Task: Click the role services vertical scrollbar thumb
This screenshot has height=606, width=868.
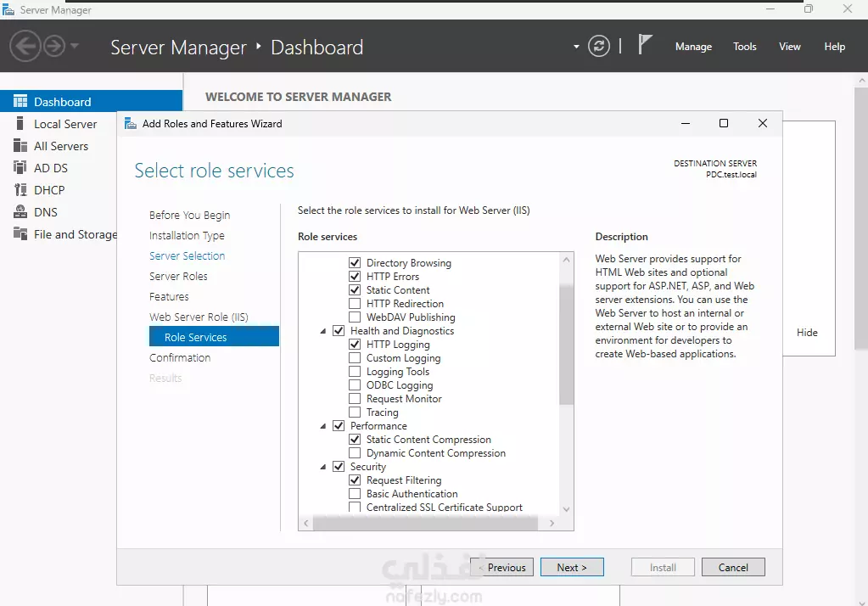Action: (566, 345)
